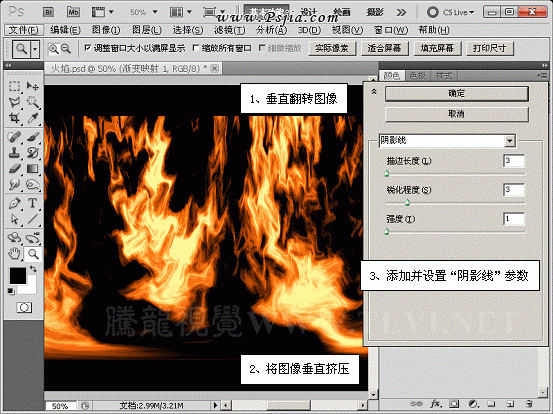Screen dimensions: 553x414
Task: Expand more workspaces with double arrow
Action: (x=401, y=13)
